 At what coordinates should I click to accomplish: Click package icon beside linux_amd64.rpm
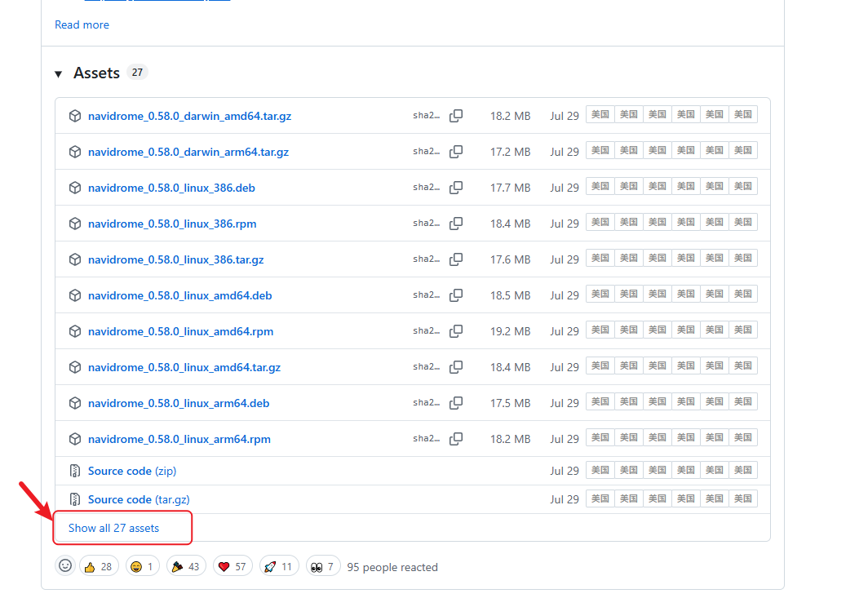75,331
